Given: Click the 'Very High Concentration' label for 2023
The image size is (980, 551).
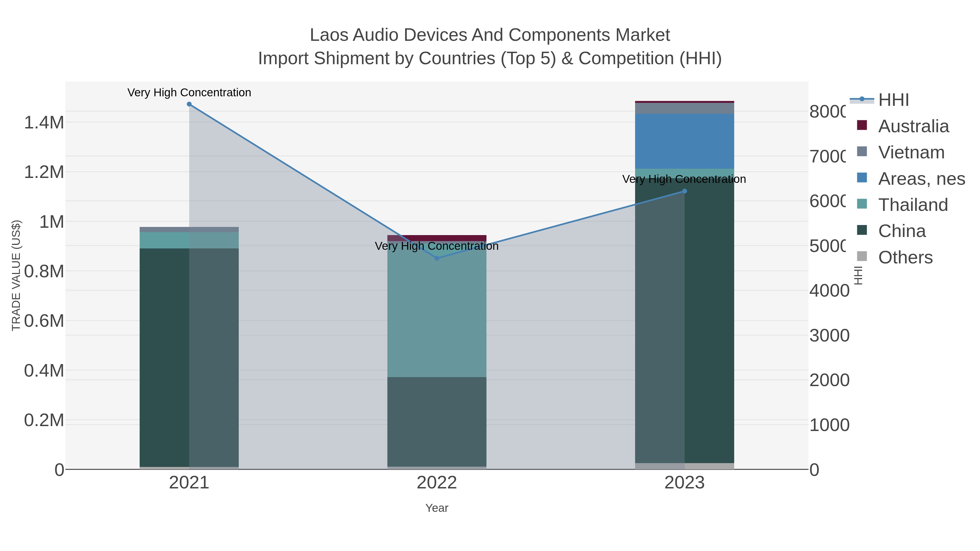Looking at the screenshot, I should pos(684,179).
